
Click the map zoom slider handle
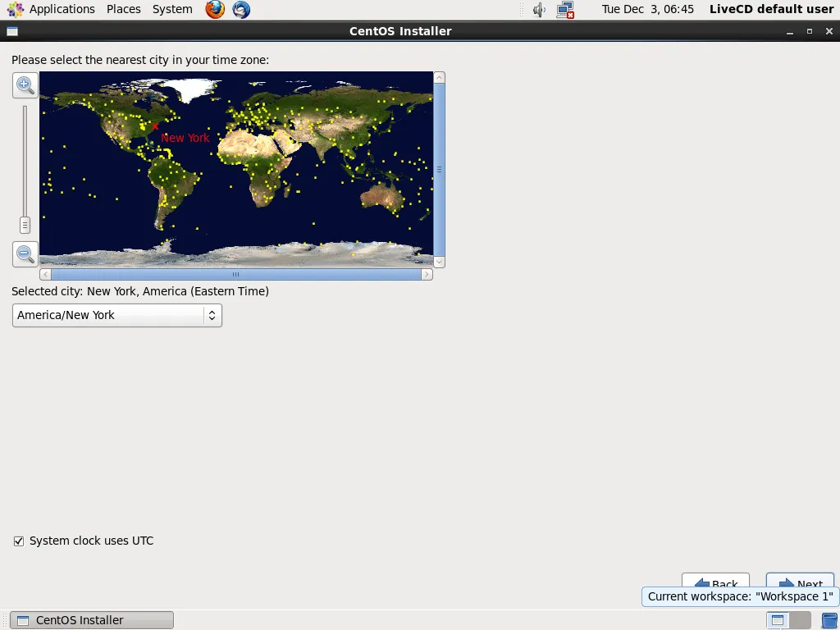pyautogui.click(x=25, y=225)
